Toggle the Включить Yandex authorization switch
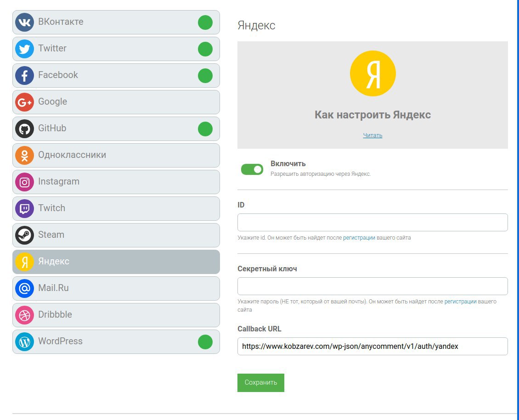The width and height of the screenshot is (519, 420). [252, 169]
